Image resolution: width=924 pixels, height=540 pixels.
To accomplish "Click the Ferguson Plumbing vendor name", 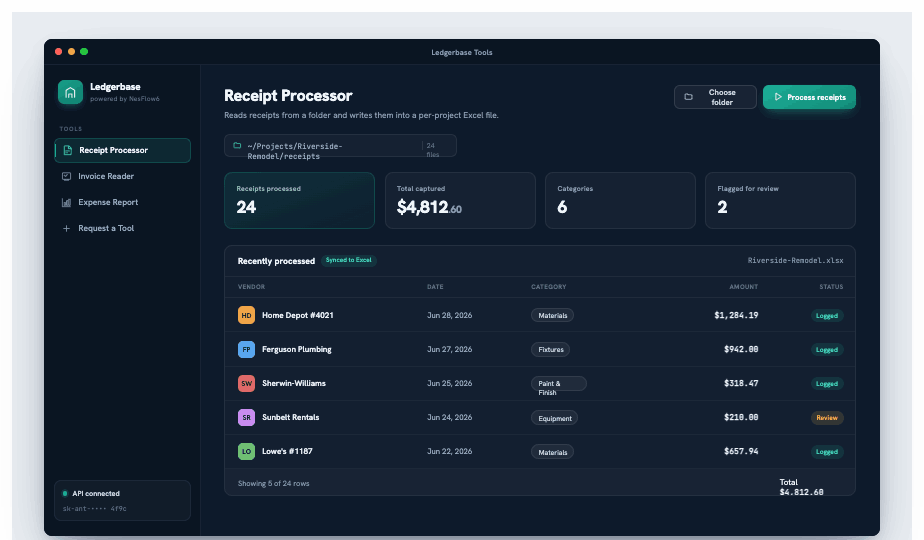I will (x=296, y=350).
